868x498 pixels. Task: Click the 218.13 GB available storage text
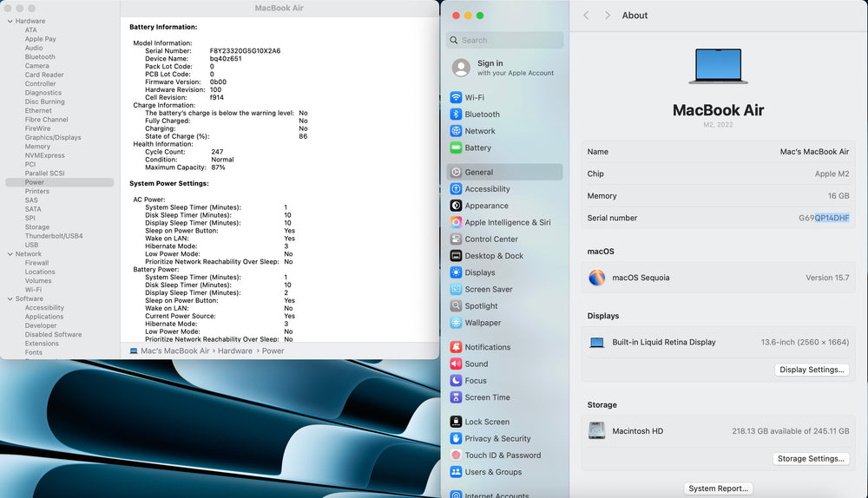[x=790, y=431]
